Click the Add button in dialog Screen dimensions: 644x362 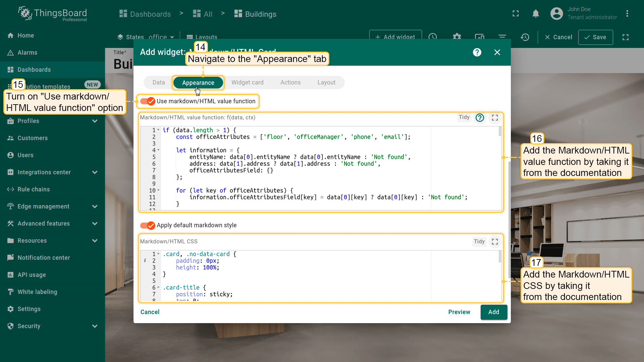tap(493, 312)
